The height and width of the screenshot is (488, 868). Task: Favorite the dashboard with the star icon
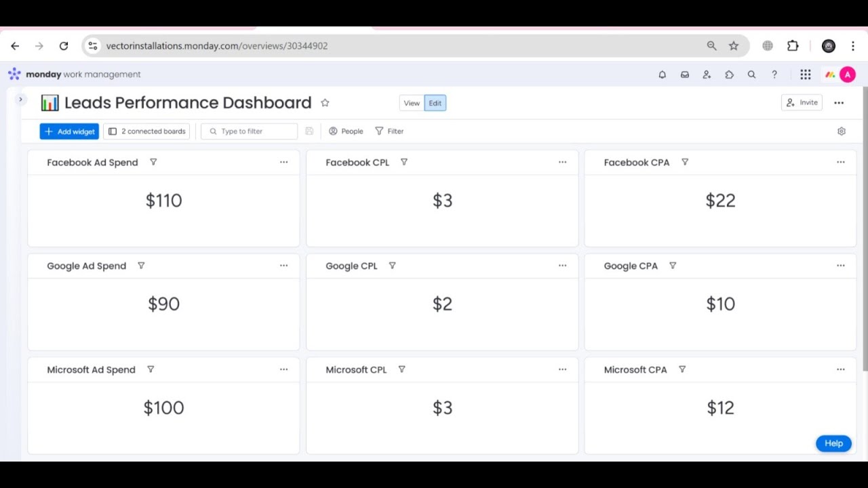tap(325, 103)
